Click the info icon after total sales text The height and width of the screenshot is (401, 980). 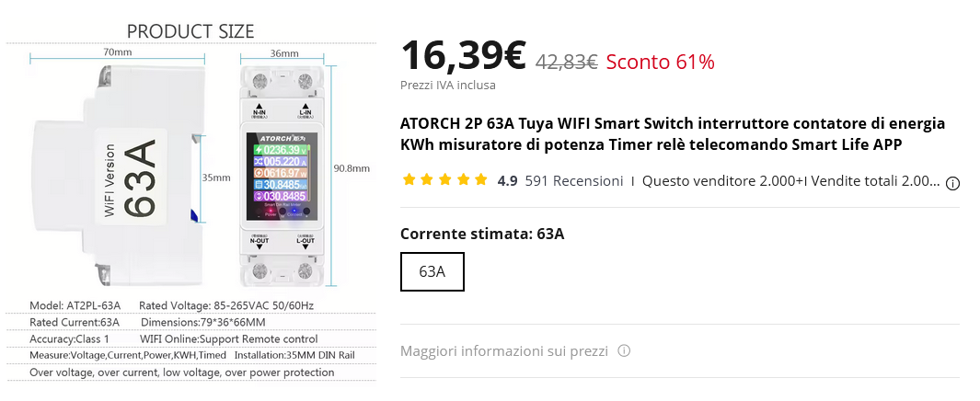pos(952,183)
